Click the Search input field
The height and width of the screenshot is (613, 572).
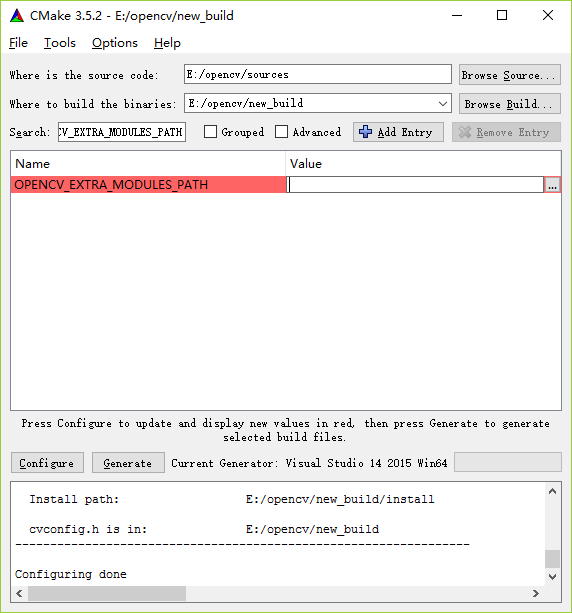122,132
